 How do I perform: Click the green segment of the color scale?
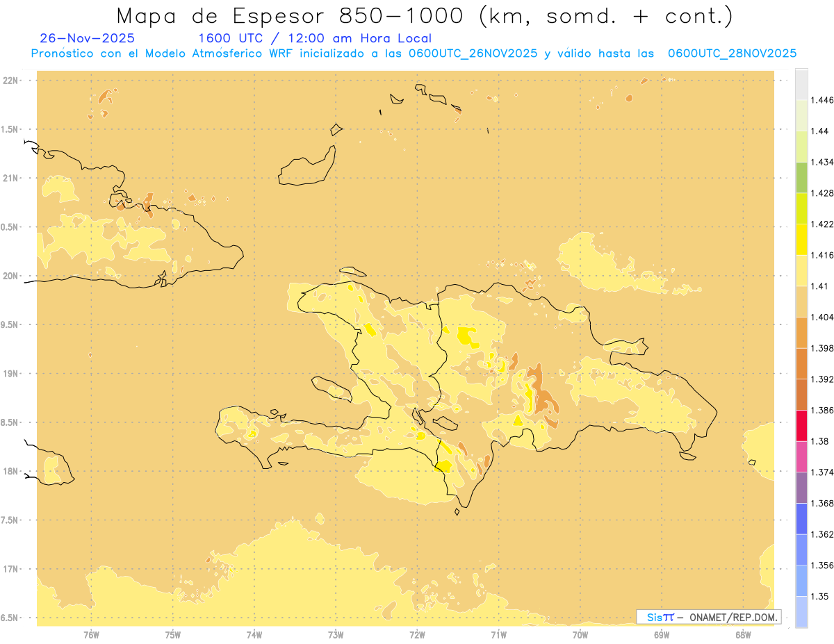pyautogui.click(x=801, y=177)
